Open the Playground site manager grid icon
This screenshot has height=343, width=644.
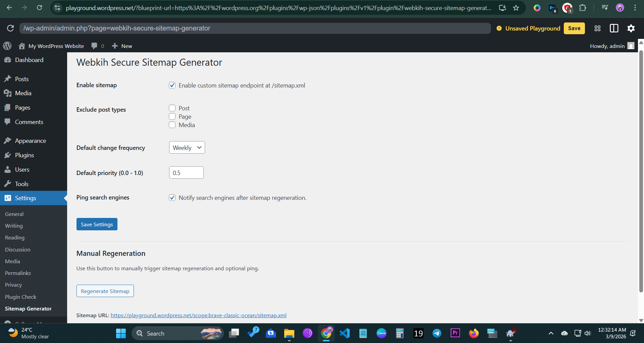pyautogui.click(x=597, y=28)
